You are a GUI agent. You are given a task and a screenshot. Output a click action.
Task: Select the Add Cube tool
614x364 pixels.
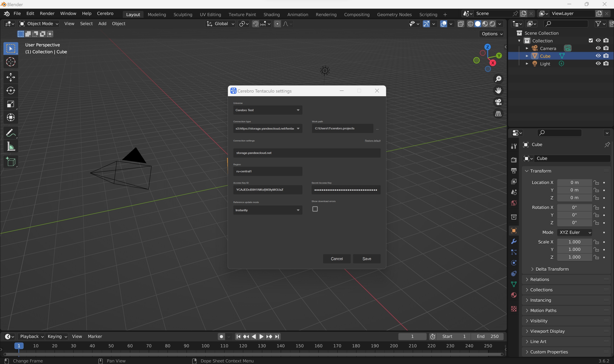pyautogui.click(x=11, y=162)
